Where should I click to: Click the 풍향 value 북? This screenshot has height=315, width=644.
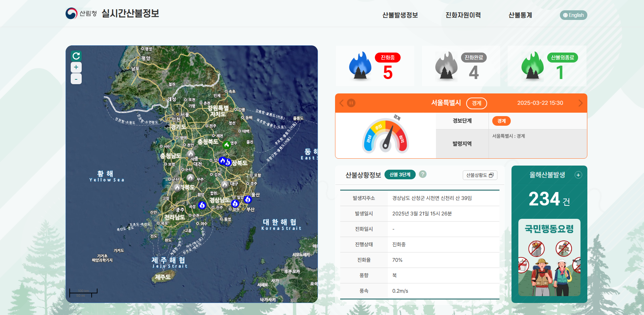[x=394, y=275]
